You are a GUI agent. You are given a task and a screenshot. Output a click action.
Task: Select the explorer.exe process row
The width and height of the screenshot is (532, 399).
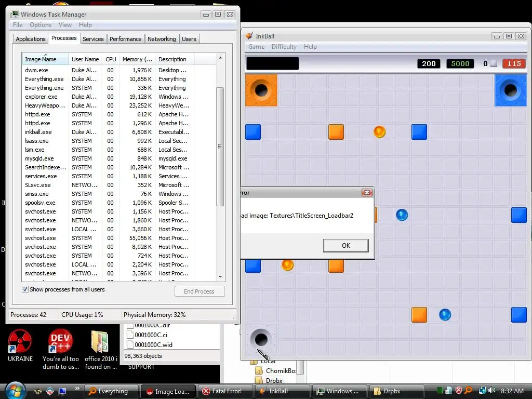coord(119,97)
